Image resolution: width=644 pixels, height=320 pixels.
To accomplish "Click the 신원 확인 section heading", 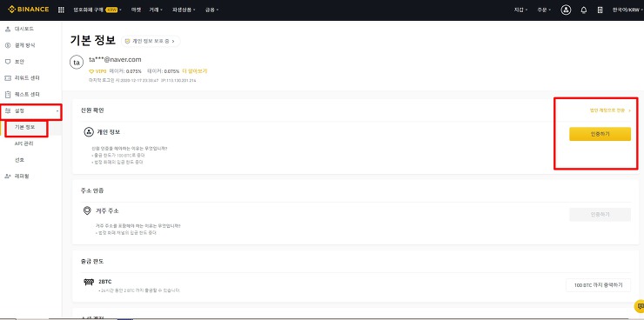I will click(x=92, y=110).
